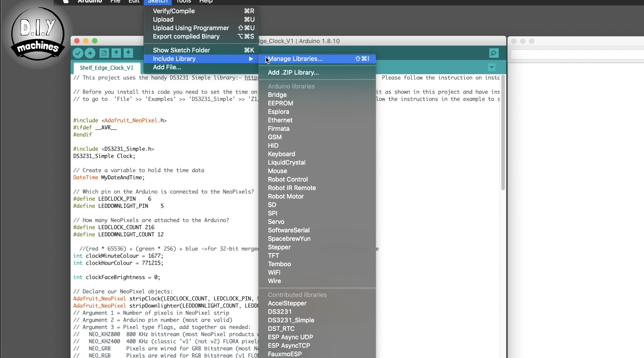
Task: Click the New sketch toolbar icon
Action: (104, 53)
